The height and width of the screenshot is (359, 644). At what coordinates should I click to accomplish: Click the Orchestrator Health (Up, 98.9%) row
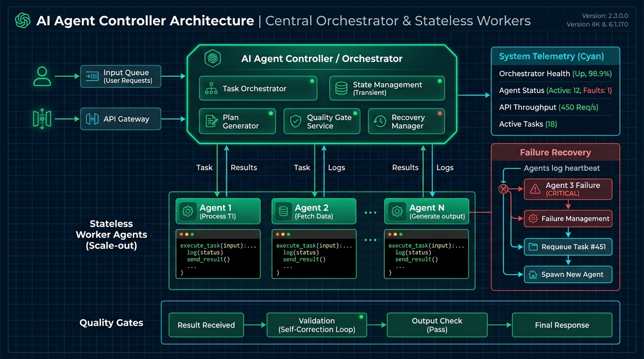point(555,73)
